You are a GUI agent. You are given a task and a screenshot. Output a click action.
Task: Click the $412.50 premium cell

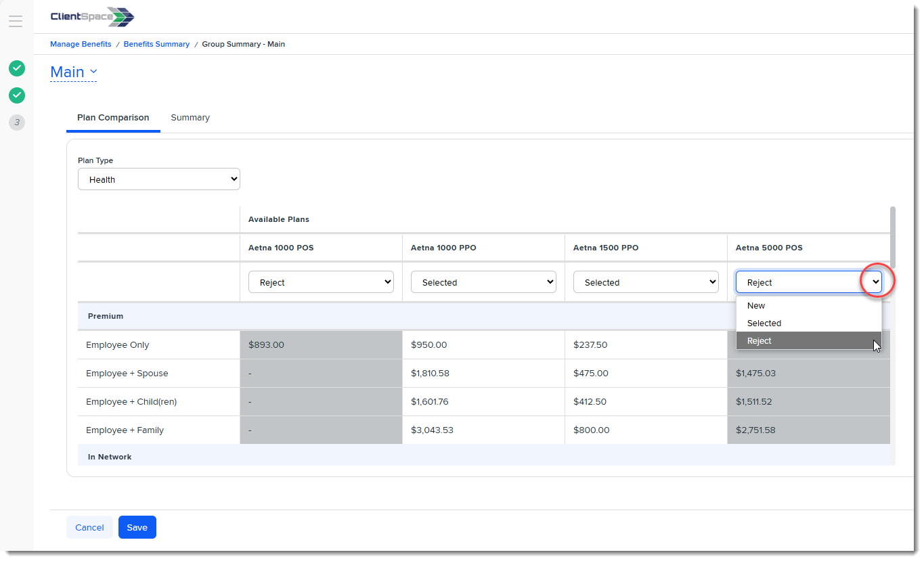point(646,401)
